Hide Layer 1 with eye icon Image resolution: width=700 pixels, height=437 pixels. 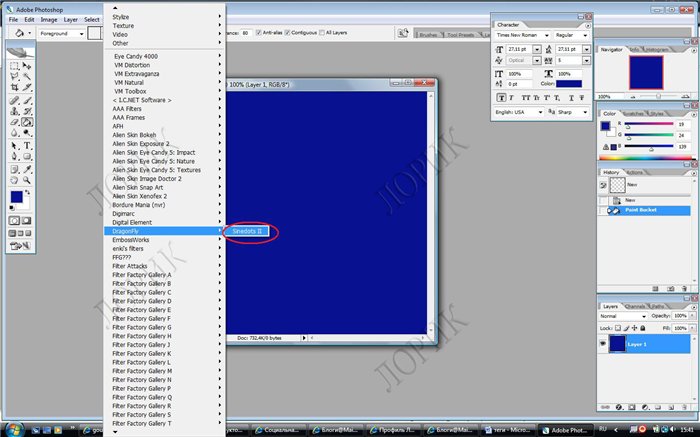[x=603, y=344]
